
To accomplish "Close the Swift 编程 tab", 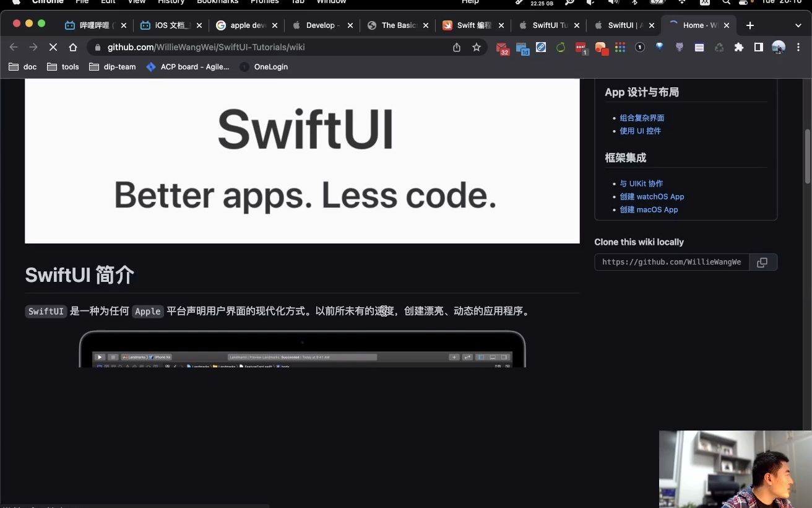I will [501, 25].
